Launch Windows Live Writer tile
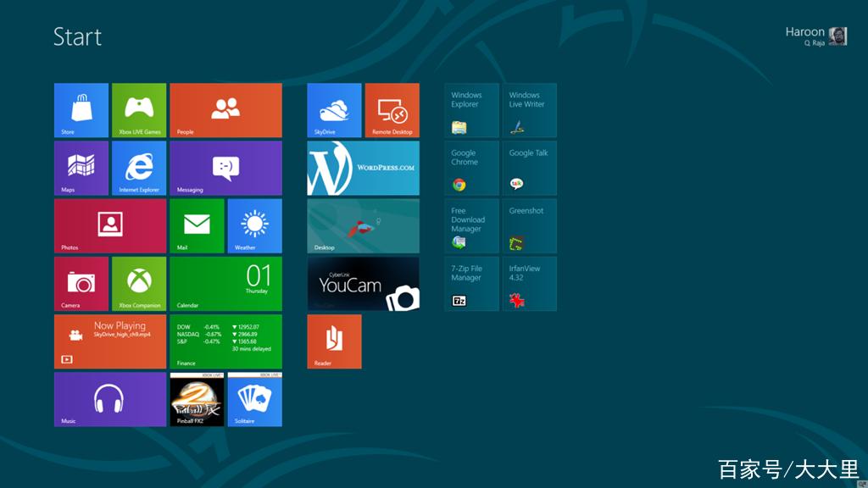This screenshot has height=488, width=868. 529,110
